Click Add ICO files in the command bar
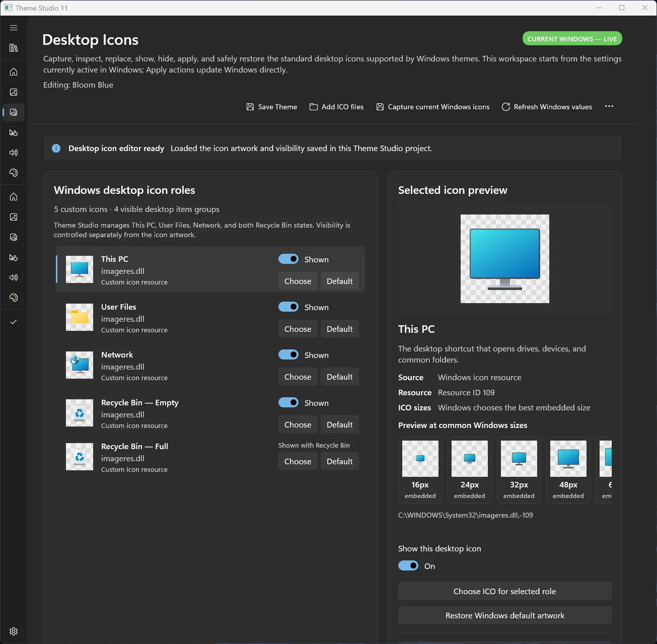This screenshot has height=644, width=657. (336, 107)
